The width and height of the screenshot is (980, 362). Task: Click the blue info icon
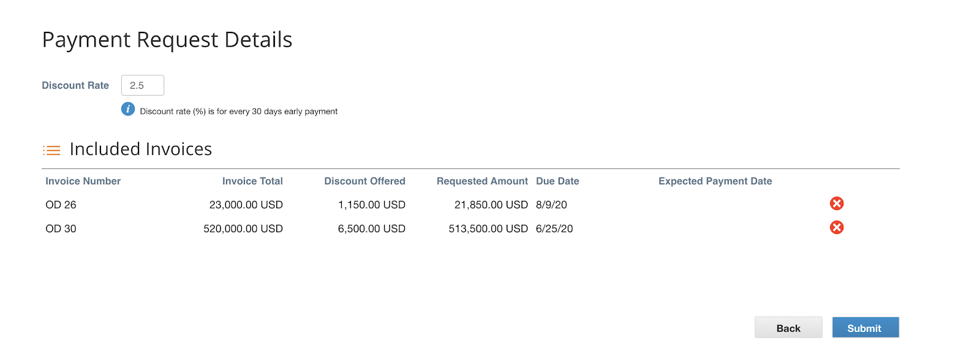(x=128, y=109)
